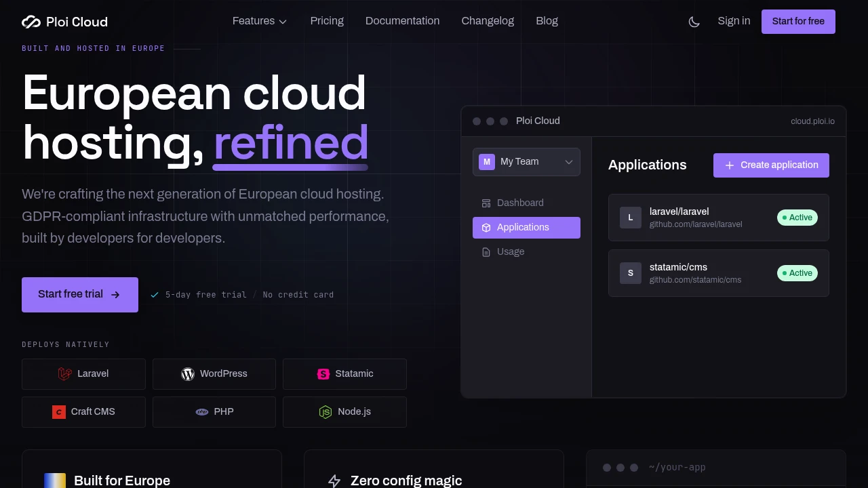Click the Node.js logo icon

[325, 412]
